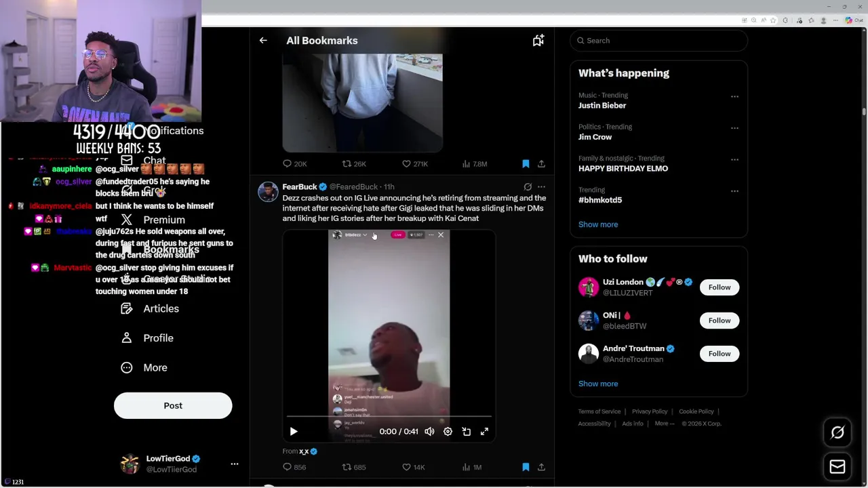The image size is (868, 488).
Task: Open Bookmarks in sidebar
Action: [160, 249]
